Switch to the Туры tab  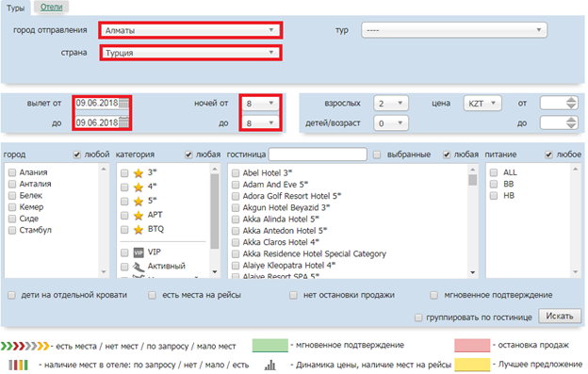[x=16, y=8]
